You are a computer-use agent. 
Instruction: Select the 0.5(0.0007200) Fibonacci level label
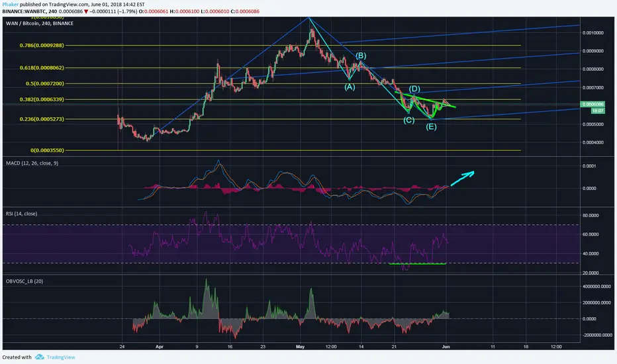tap(45, 83)
